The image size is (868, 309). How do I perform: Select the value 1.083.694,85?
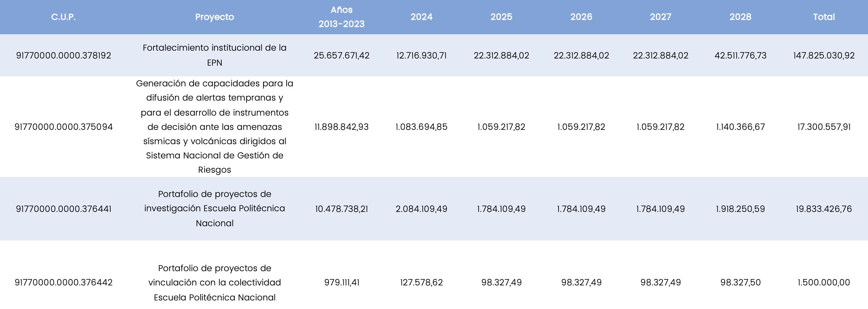422,127
